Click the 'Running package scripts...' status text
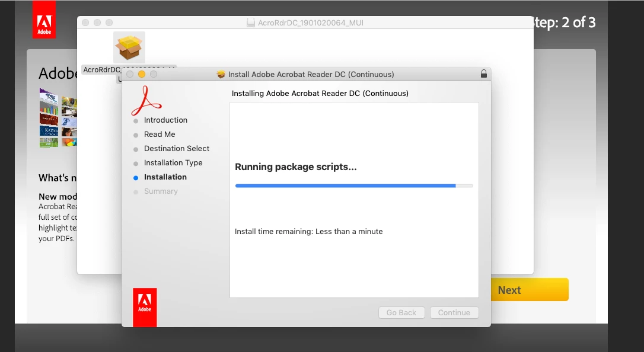This screenshot has height=352, width=644. 296,167
